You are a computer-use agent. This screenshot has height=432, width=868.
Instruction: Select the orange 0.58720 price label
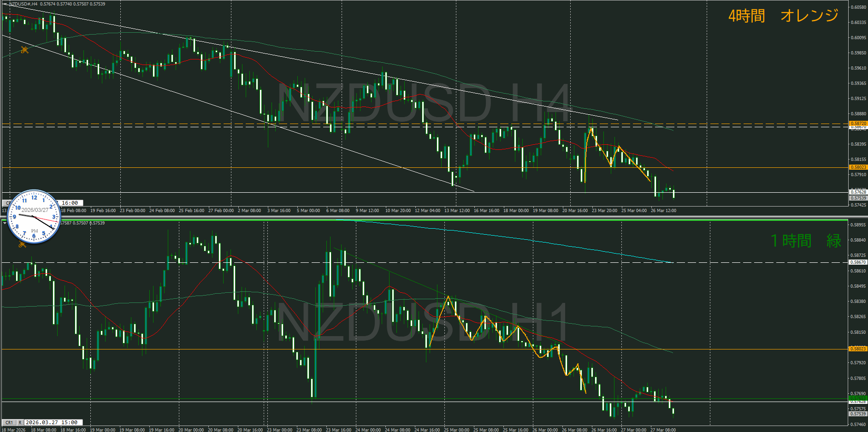tap(858, 124)
